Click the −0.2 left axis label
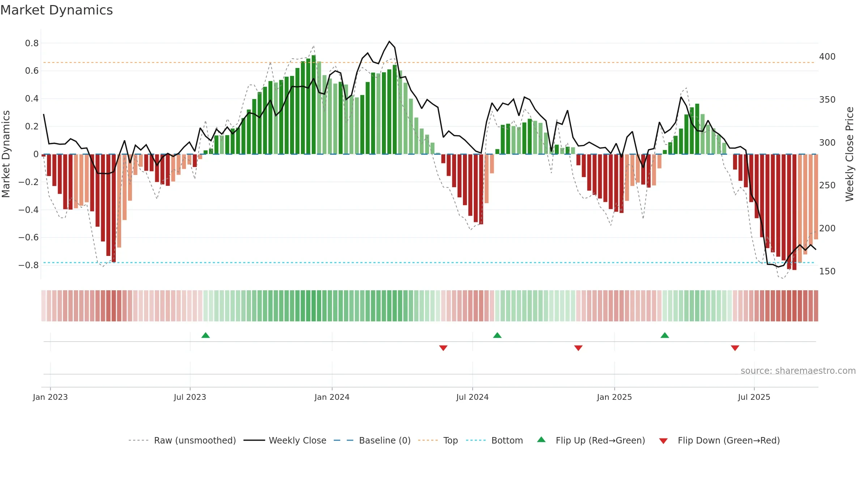Image resolution: width=868 pixels, height=488 pixels. pyautogui.click(x=29, y=182)
